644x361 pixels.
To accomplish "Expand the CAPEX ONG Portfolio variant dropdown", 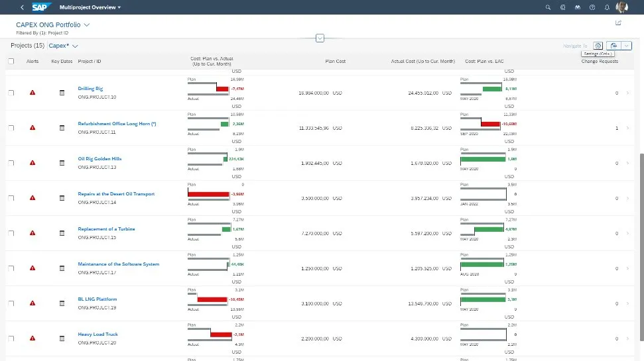I will (87, 25).
